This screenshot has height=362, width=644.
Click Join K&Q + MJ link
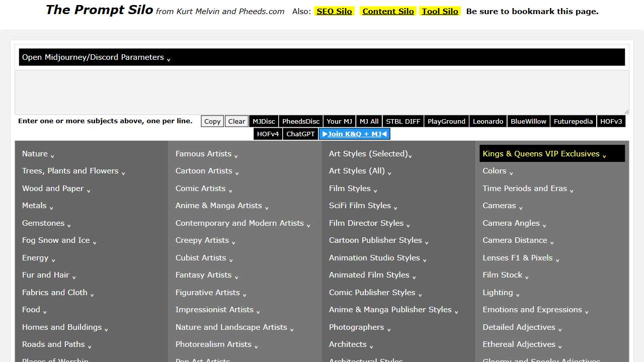[354, 134]
